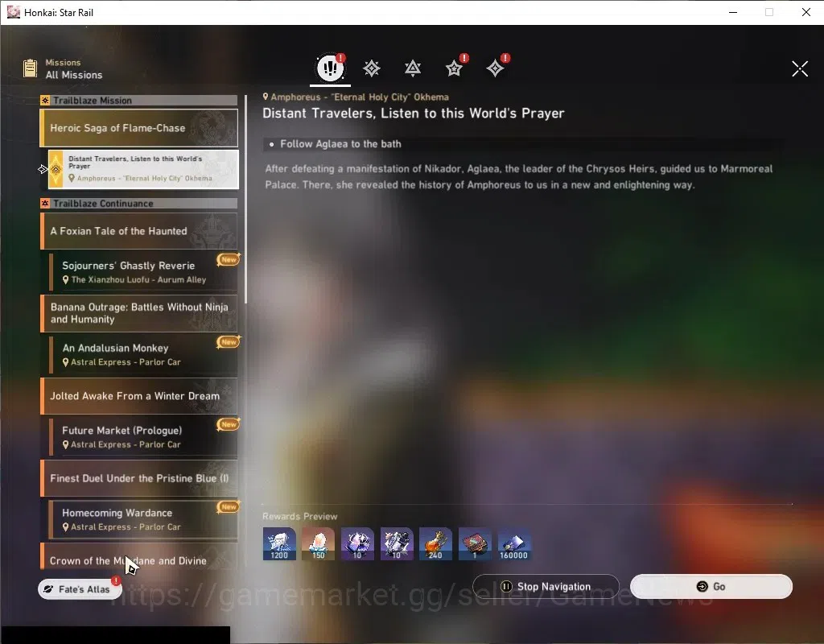The width and height of the screenshot is (824, 644).
Task: Click the Fate's Atlas planet icon
Action: (x=48, y=588)
